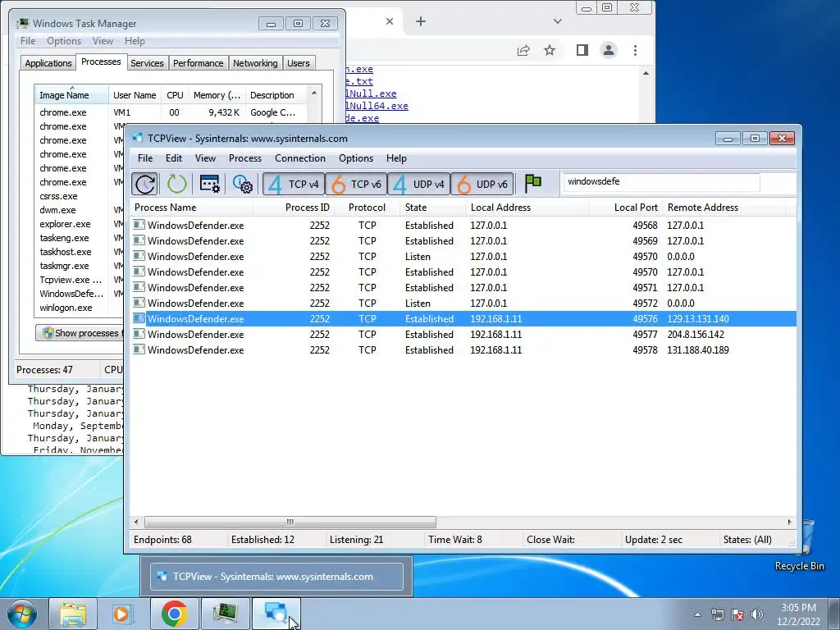The image size is (840, 630).
Task: Click the process icon of the port 49568 row
Action: click(x=139, y=225)
